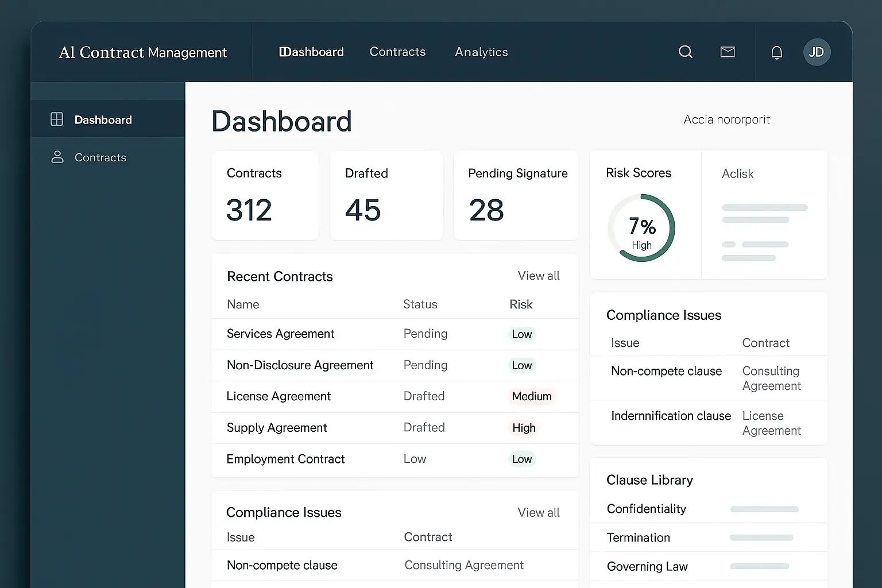Open the Confidentiality clause in Clause Library

click(x=646, y=509)
